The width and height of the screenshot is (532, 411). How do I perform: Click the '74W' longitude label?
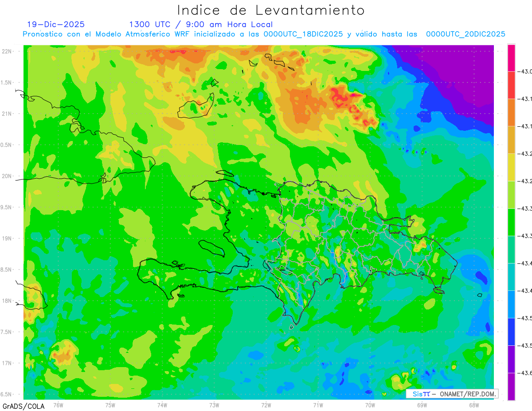[162, 405]
